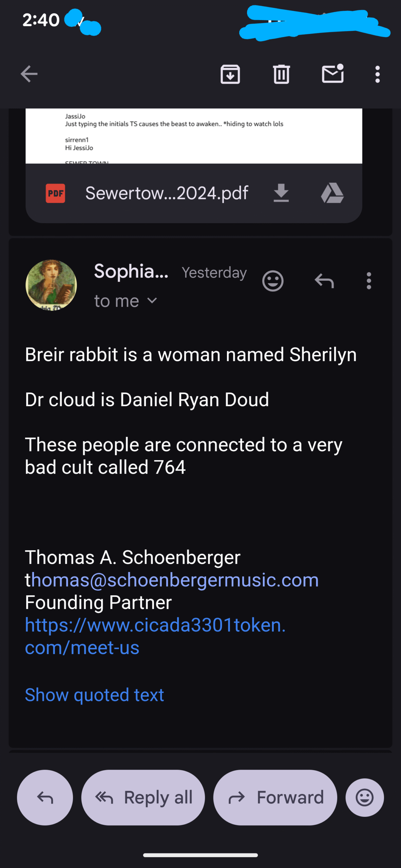The width and height of the screenshot is (401, 868).
Task: Open the top toolbar overflow menu
Action: point(377,74)
